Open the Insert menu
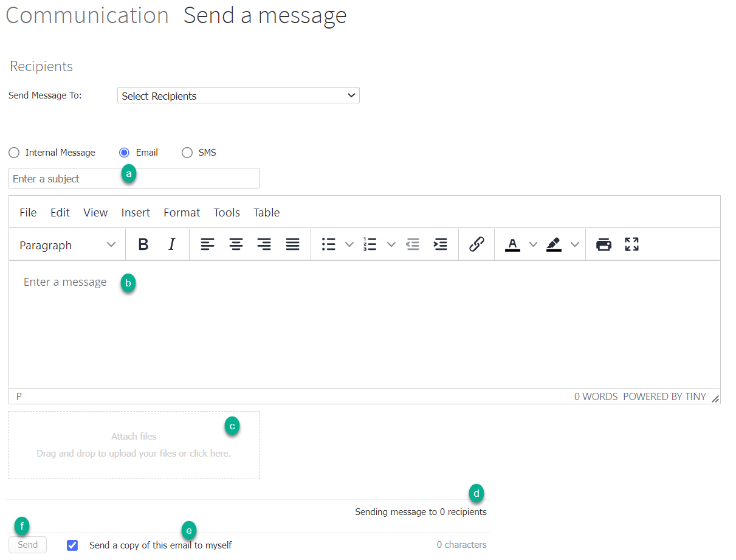The height and width of the screenshot is (560, 736). click(136, 212)
